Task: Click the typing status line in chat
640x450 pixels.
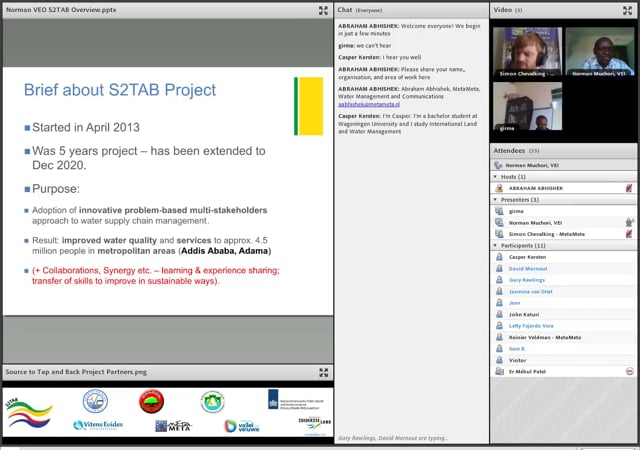Action: click(393, 438)
